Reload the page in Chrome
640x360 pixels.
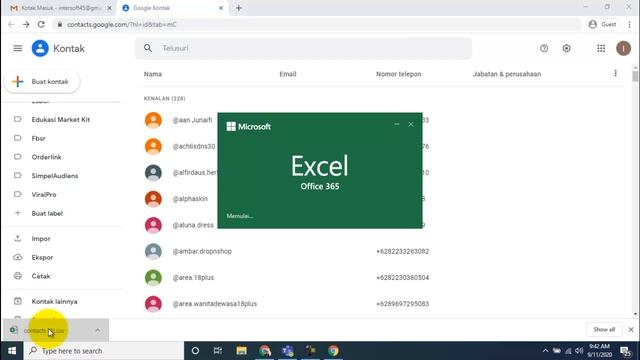coord(41,24)
